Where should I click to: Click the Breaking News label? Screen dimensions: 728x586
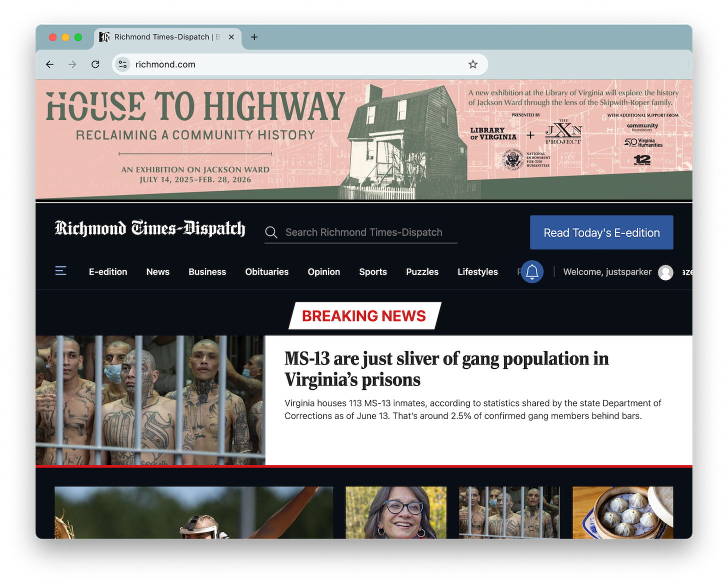(364, 316)
